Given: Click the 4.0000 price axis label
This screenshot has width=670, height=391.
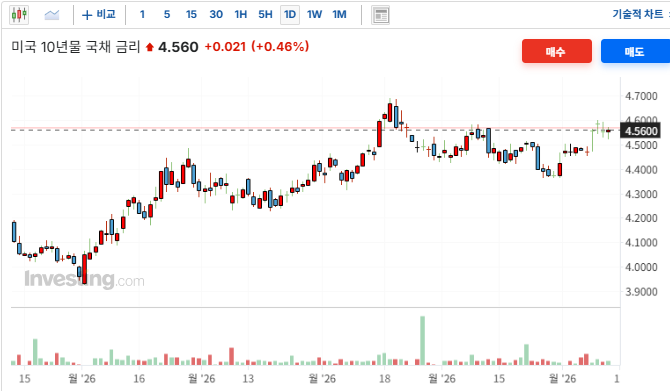Looking at the screenshot, I should (x=641, y=267).
